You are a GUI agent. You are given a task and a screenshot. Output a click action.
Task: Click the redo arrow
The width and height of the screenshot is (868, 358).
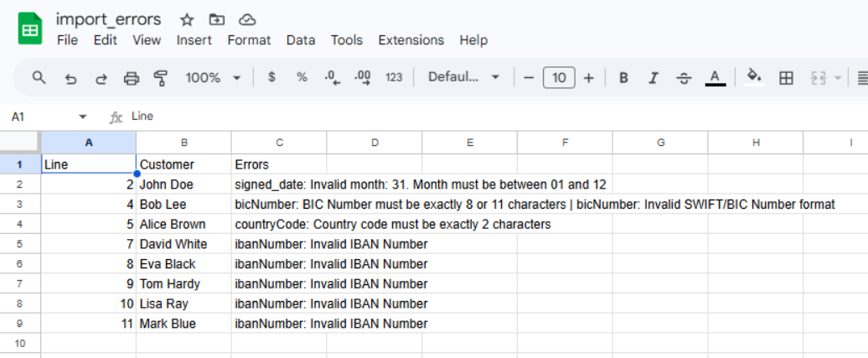101,78
